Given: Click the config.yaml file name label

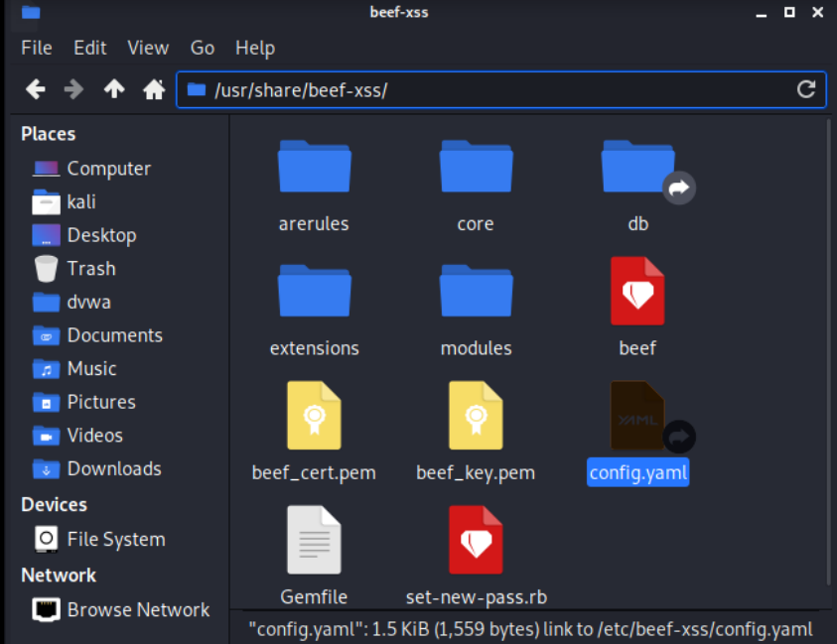Looking at the screenshot, I should pos(637,472).
